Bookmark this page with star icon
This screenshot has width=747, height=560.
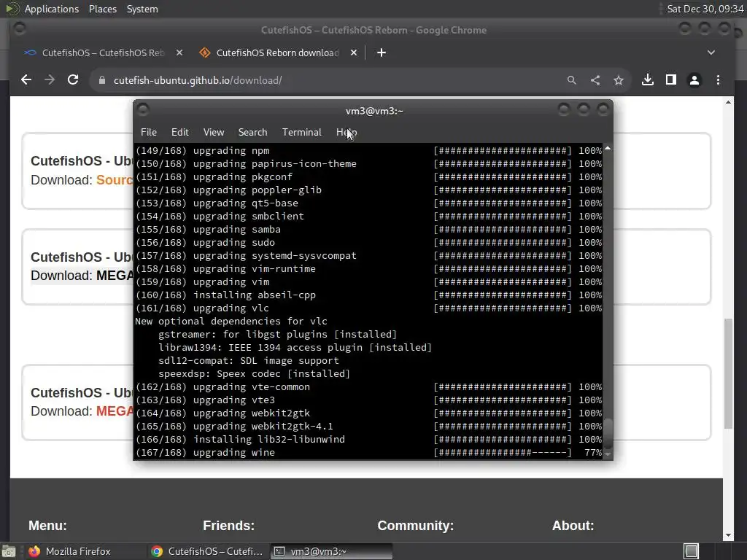[619, 80]
